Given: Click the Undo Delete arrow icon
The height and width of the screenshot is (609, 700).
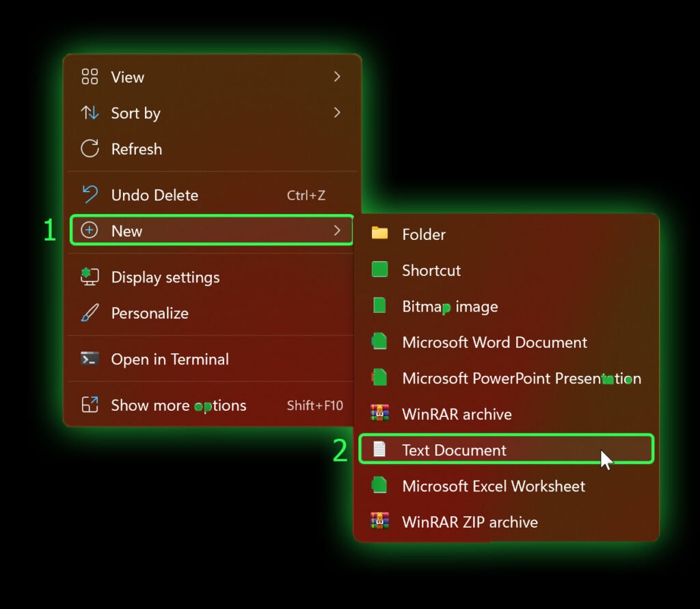Looking at the screenshot, I should pos(90,195).
